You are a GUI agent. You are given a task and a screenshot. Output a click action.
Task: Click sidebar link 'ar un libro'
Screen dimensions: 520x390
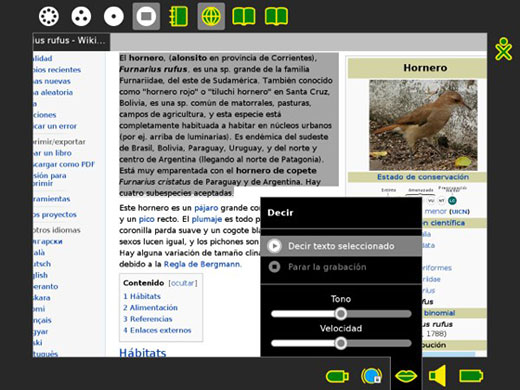coord(52,153)
